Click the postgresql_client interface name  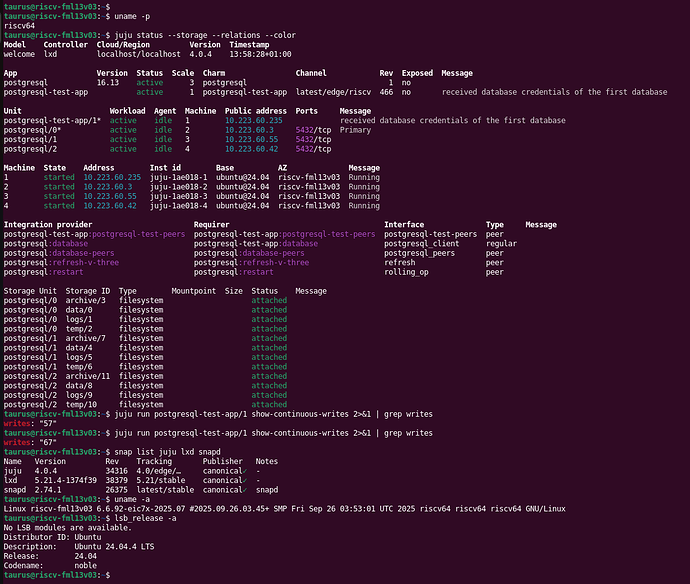[x=421, y=243]
